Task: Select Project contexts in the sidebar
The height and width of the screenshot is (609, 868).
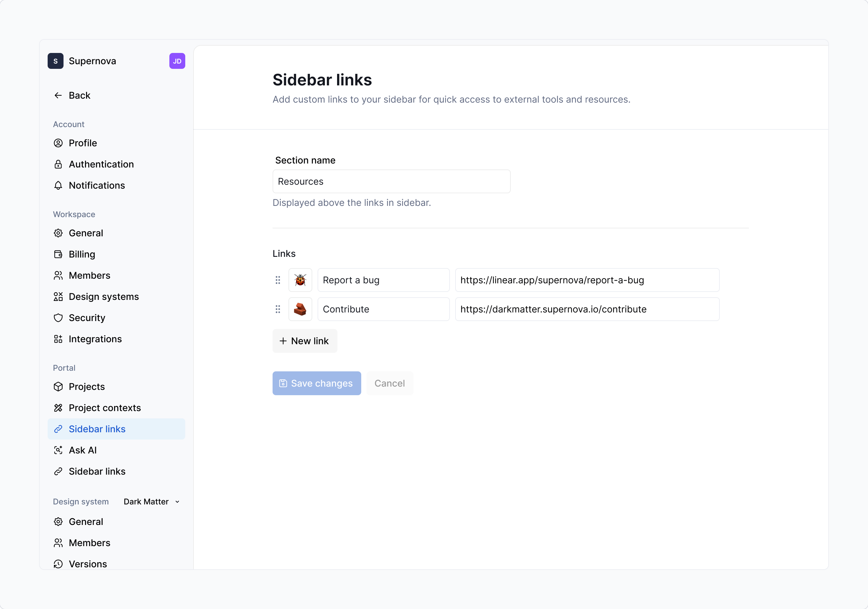Action: 105,408
